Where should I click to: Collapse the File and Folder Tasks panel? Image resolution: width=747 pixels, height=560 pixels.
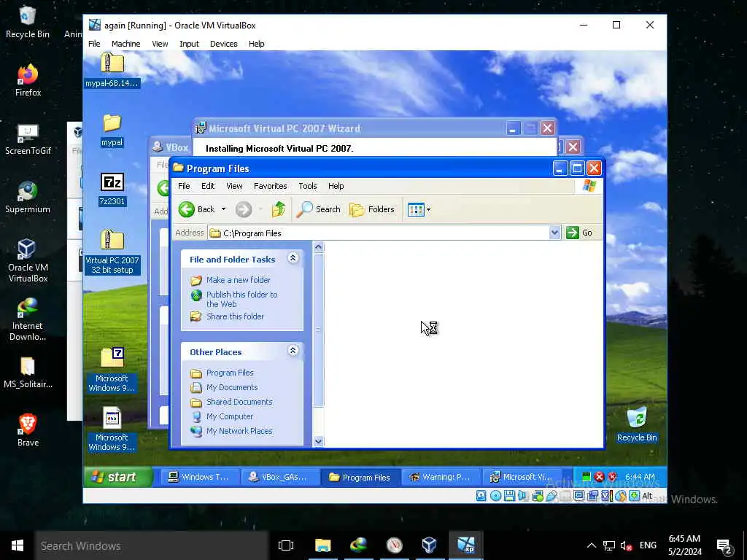pyautogui.click(x=293, y=259)
